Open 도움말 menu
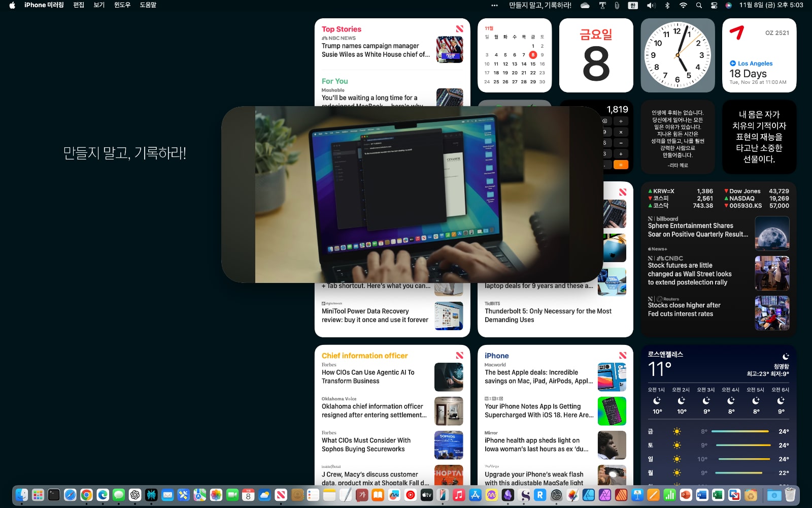 pyautogui.click(x=148, y=5)
